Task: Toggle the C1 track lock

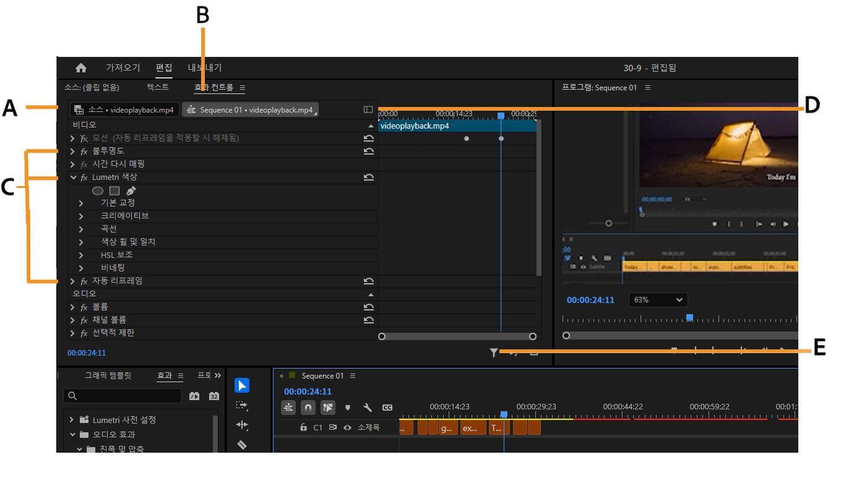Action: 303,427
